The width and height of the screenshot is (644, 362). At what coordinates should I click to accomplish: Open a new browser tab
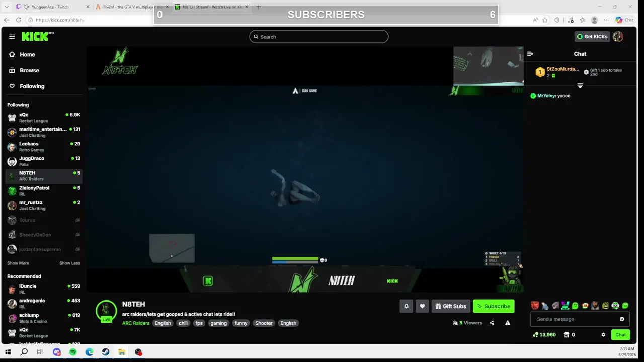258,7
